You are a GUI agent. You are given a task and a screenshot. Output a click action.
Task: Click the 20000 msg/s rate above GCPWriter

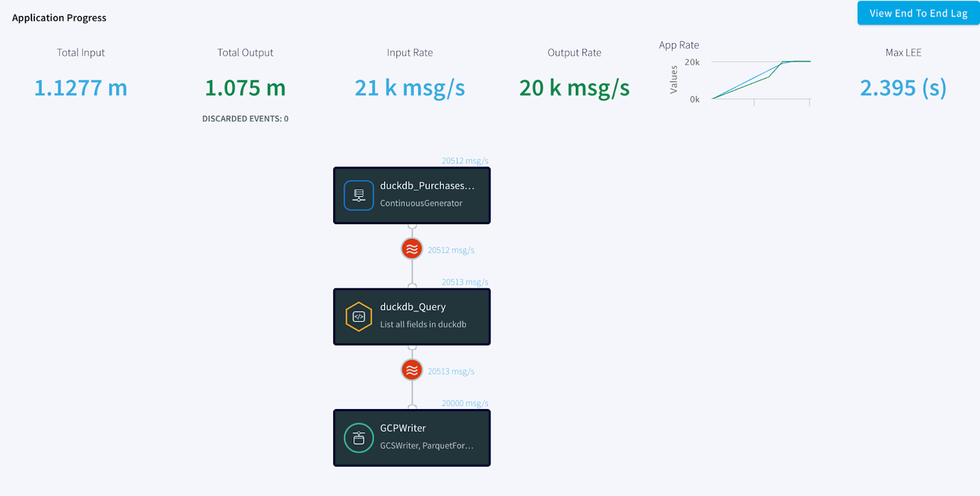click(465, 403)
